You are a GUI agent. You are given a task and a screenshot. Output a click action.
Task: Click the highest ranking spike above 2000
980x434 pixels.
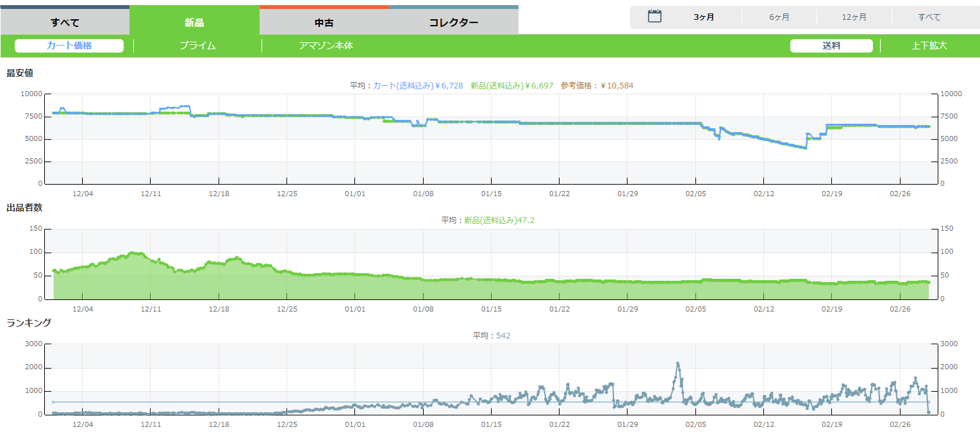point(677,363)
